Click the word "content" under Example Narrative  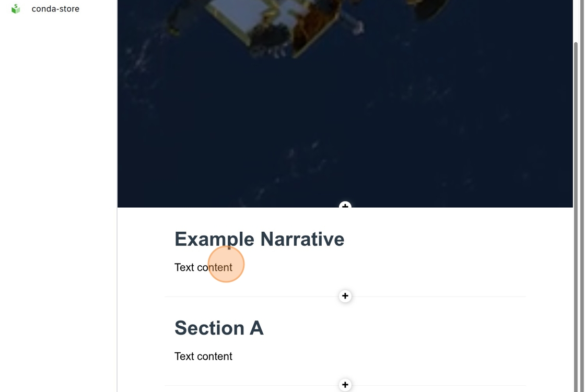pyautogui.click(x=215, y=267)
